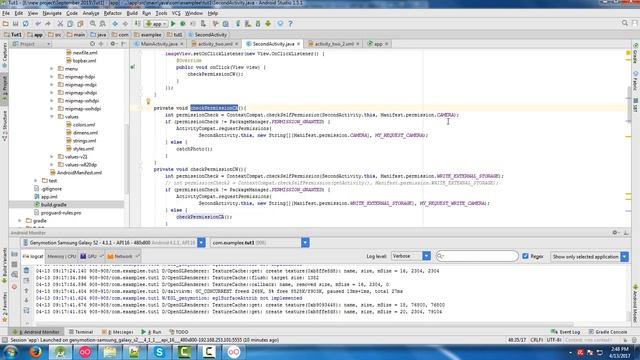Open Firefox from the Windows taskbar

click(x=36, y=352)
